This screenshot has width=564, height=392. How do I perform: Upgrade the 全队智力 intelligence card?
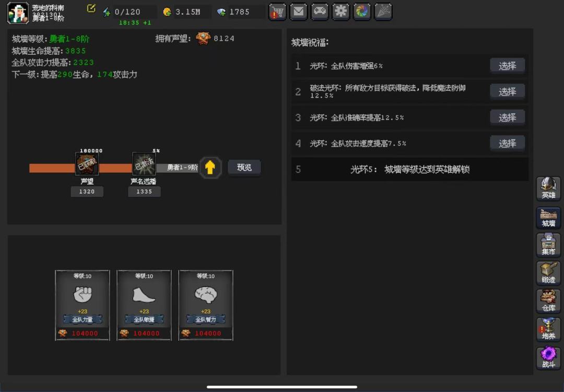pyautogui.click(x=205, y=305)
